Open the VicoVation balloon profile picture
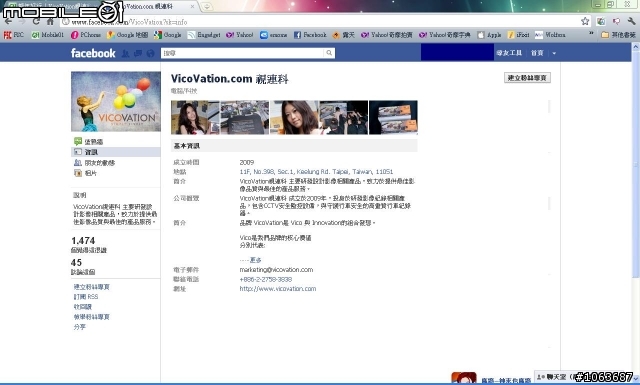This screenshot has width=640, height=385. (x=116, y=102)
